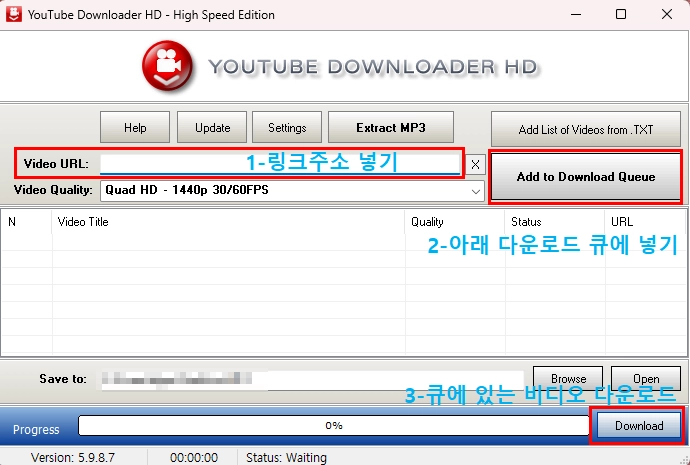Open the Help button
Image resolution: width=690 pixels, height=465 pixels.
135,128
